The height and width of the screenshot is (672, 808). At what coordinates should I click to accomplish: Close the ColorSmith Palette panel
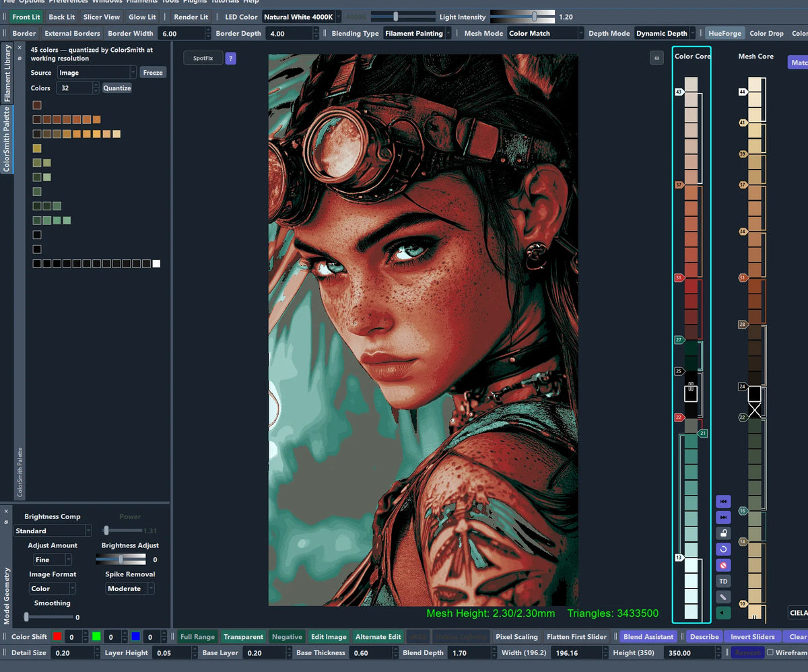click(19, 48)
